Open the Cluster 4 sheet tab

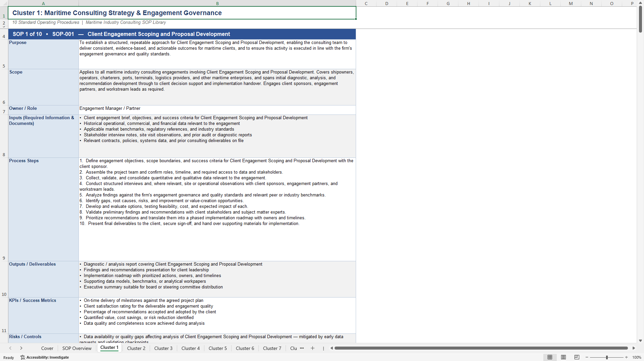[191, 348]
